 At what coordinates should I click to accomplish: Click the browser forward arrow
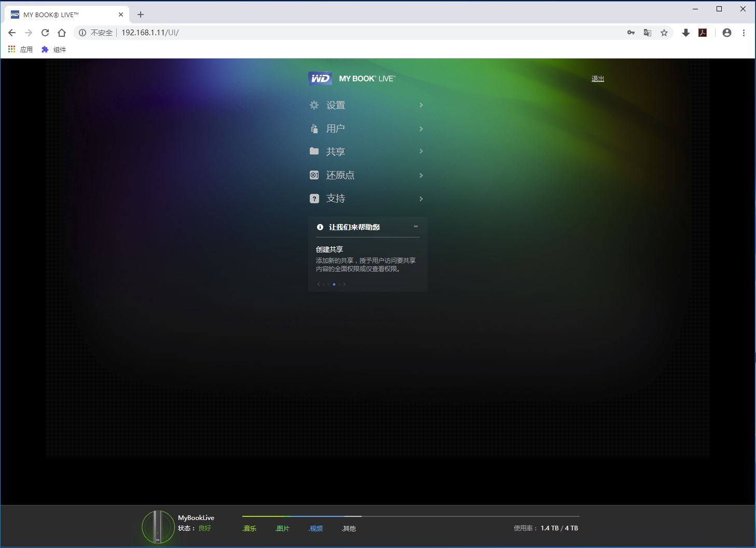pyautogui.click(x=29, y=33)
